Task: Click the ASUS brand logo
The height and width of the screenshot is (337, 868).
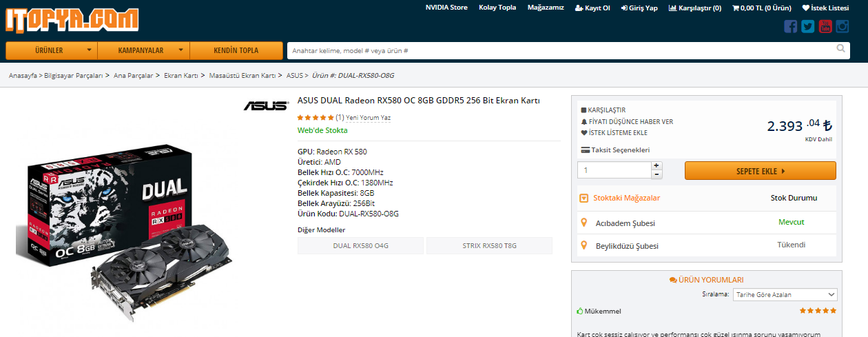Action: (x=266, y=105)
